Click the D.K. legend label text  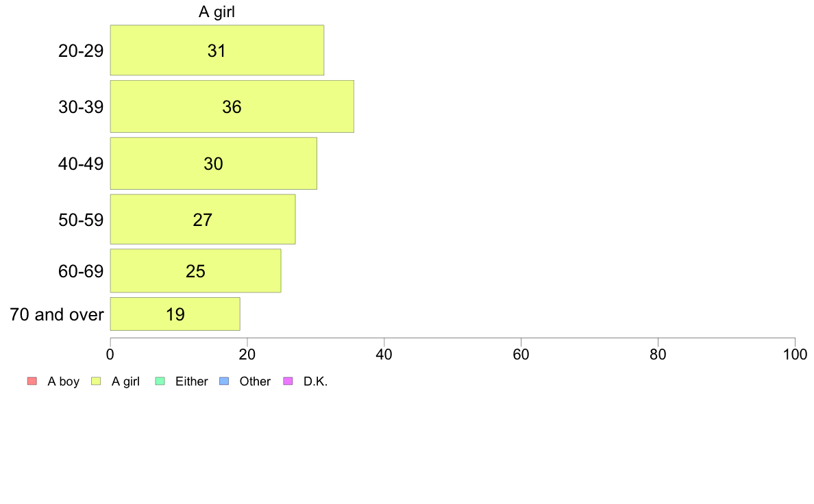(x=316, y=381)
